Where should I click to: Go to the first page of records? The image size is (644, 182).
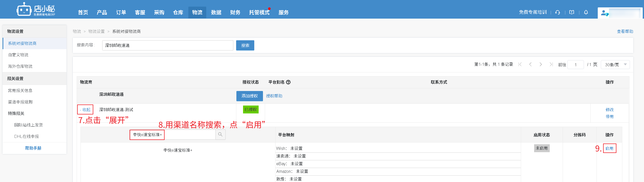(520, 64)
